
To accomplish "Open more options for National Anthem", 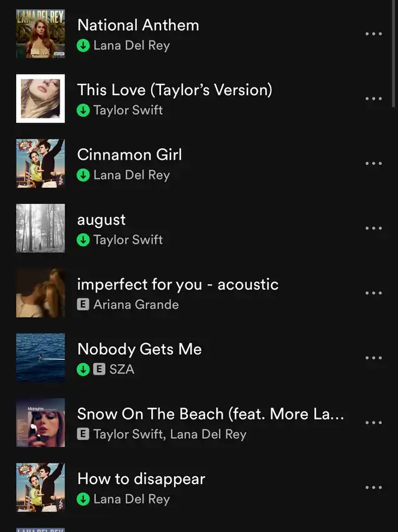I will point(373,34).
